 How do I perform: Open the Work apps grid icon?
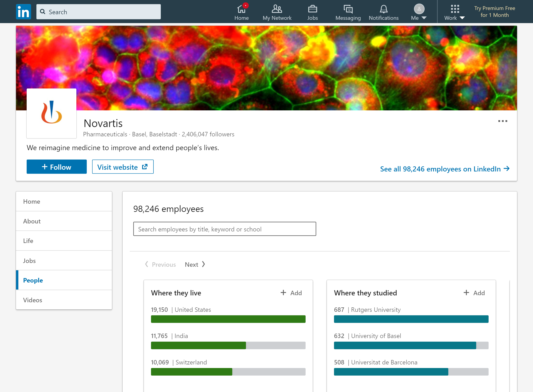(x=455, y=9)
